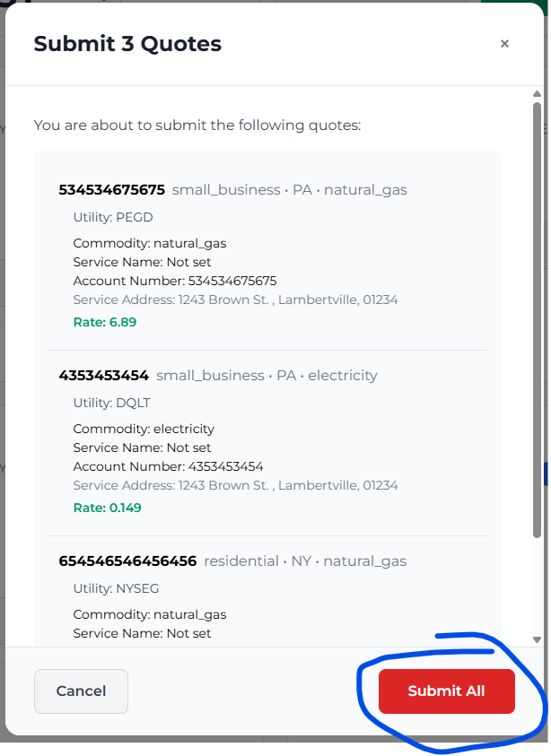
Task: Click the Utility: DQLT line
Action: [111, 403]
